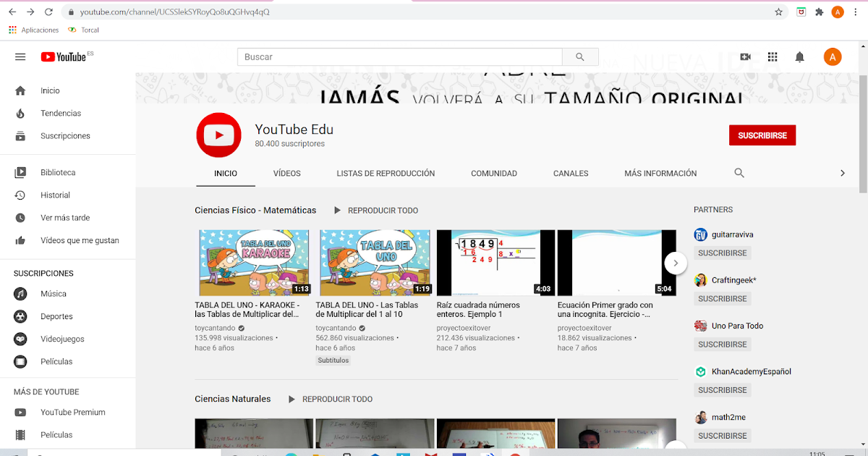Subscribe to the guitarraviva channel
This screenshot has height=456, width=868.
click(x=722, y=253)
